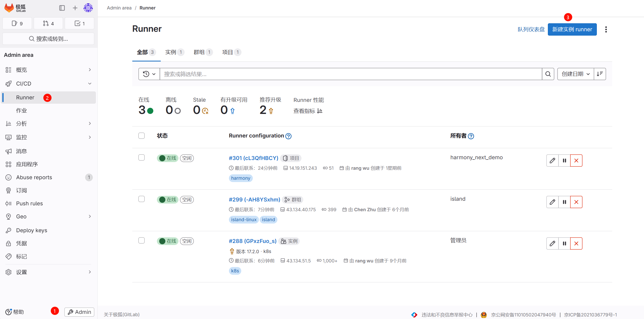Open the 队列仪表盘 link

(531, 29)
